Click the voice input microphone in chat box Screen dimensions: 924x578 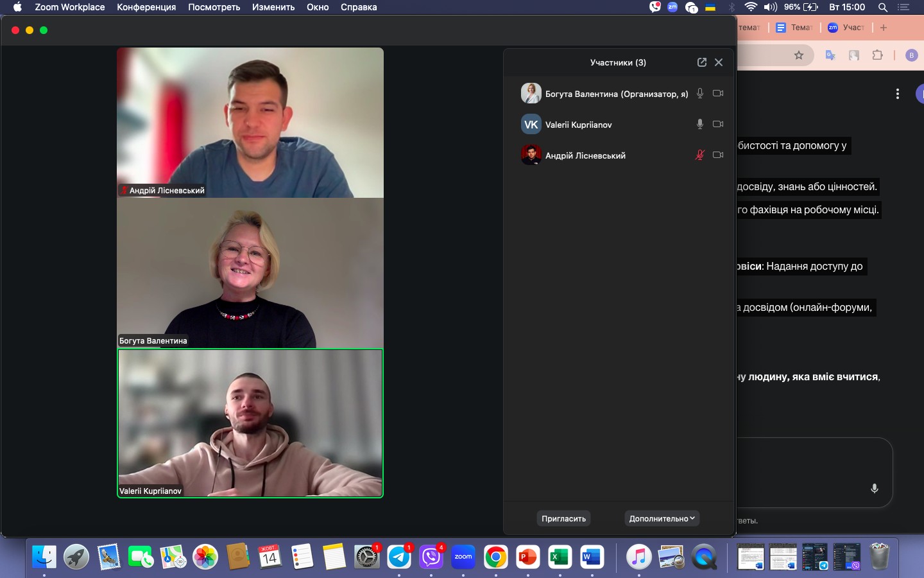(x=874, y=489)
